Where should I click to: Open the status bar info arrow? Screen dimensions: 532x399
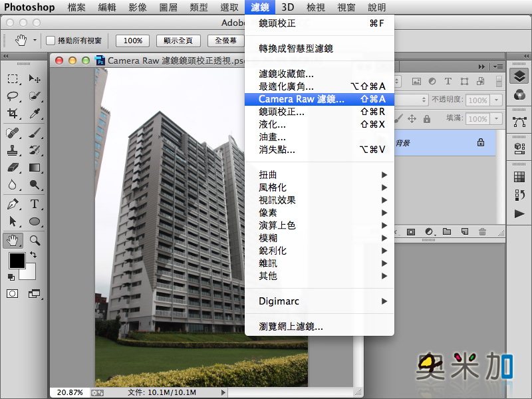(223, 392)
